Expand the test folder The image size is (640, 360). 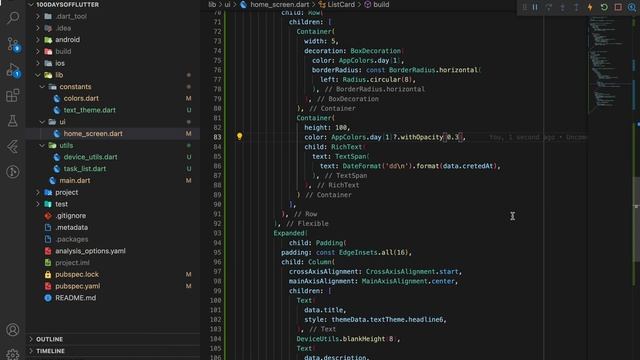[38, 204]
